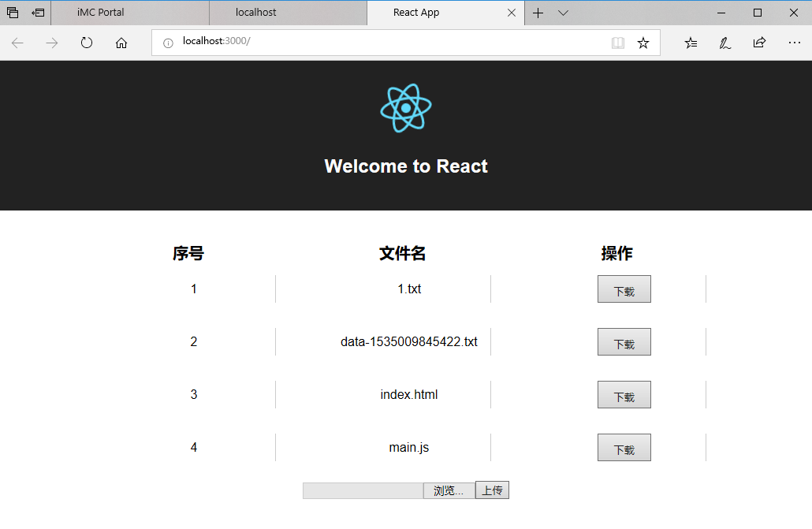Open the new tab plus button
The height and width of the screenshot is (529, 812).
[x=538, y=13]
